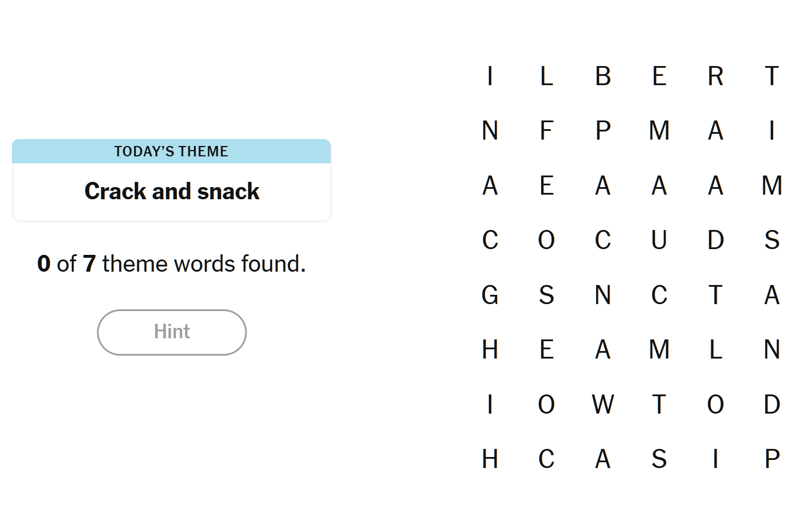Select the letter W in the grid
812x519 pixels.
point(603,404)
